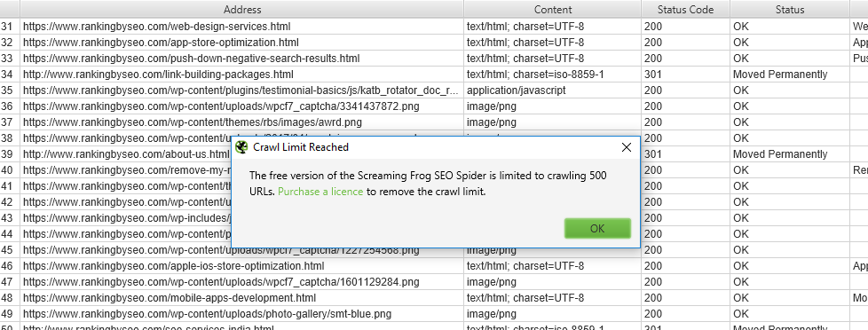Click row number 46
Image resolution: width=868 pixels, height=330 pixels.
[x=6, y=266]
